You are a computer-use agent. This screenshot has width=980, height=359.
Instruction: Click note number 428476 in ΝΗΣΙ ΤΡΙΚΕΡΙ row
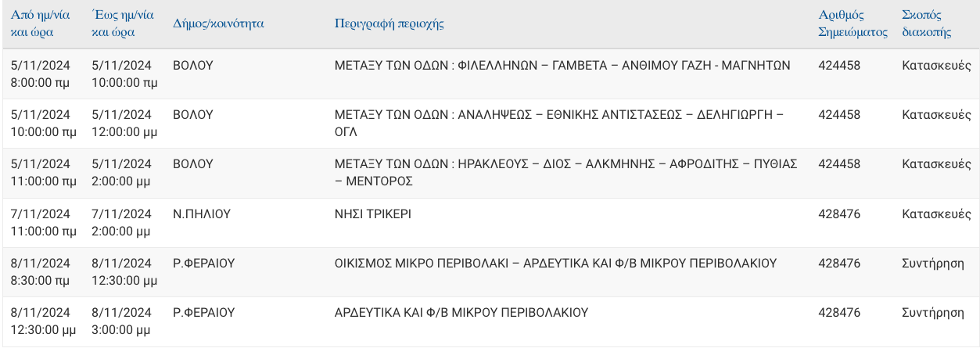(x=839, y=214)
